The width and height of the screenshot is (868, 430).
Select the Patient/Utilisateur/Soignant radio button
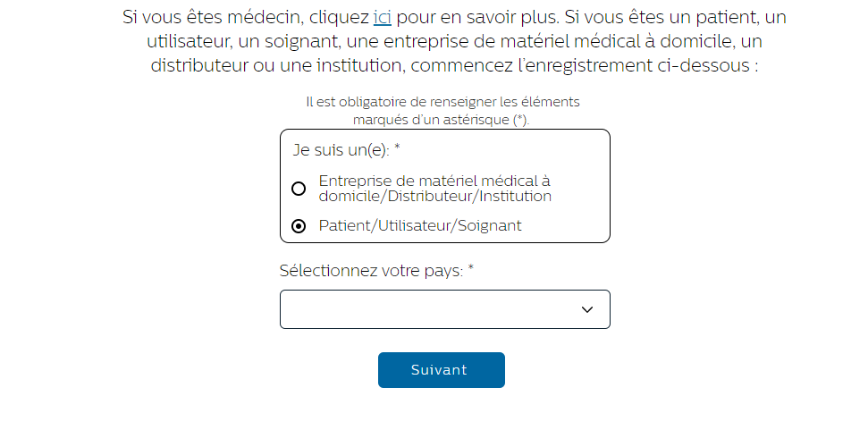[x=299, y=226]
